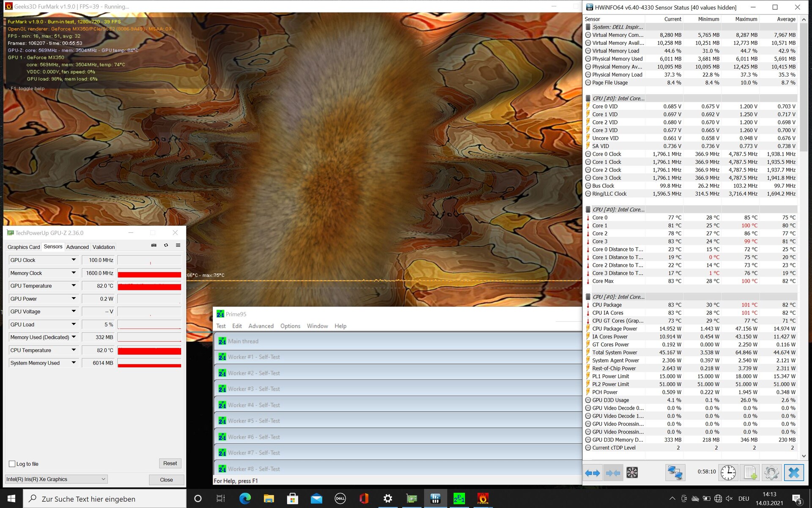Open HWiNFO settings gear icon
Screen dimensions: 812x508
(771, 472)
